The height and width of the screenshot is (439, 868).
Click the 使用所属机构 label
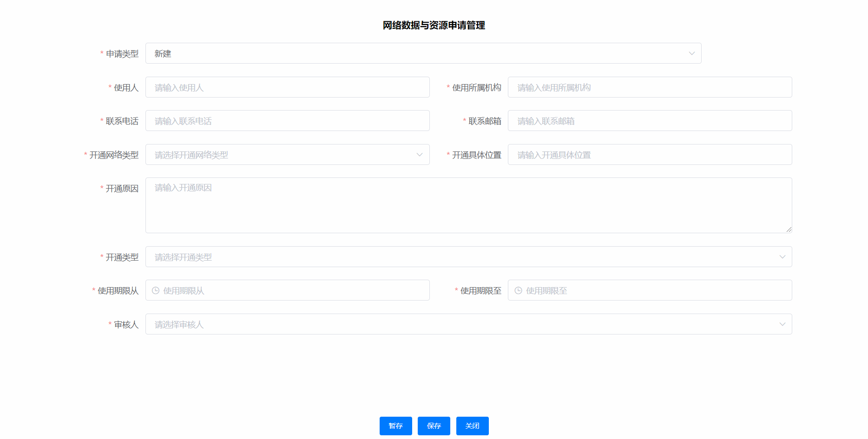click(477, 88)
